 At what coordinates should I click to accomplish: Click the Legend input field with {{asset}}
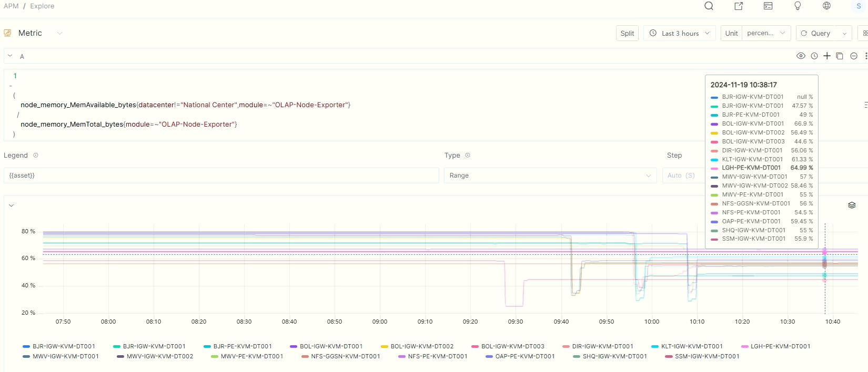[x=221, y=175]
